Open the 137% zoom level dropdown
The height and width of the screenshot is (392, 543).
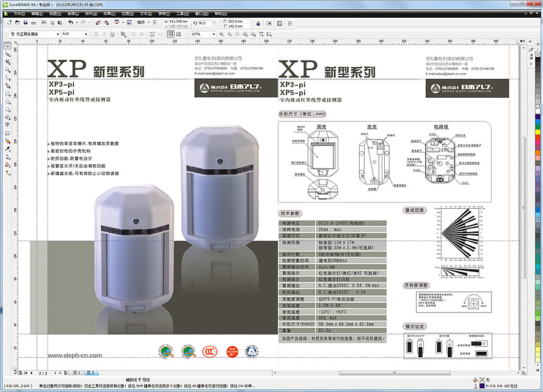[213, 35]
